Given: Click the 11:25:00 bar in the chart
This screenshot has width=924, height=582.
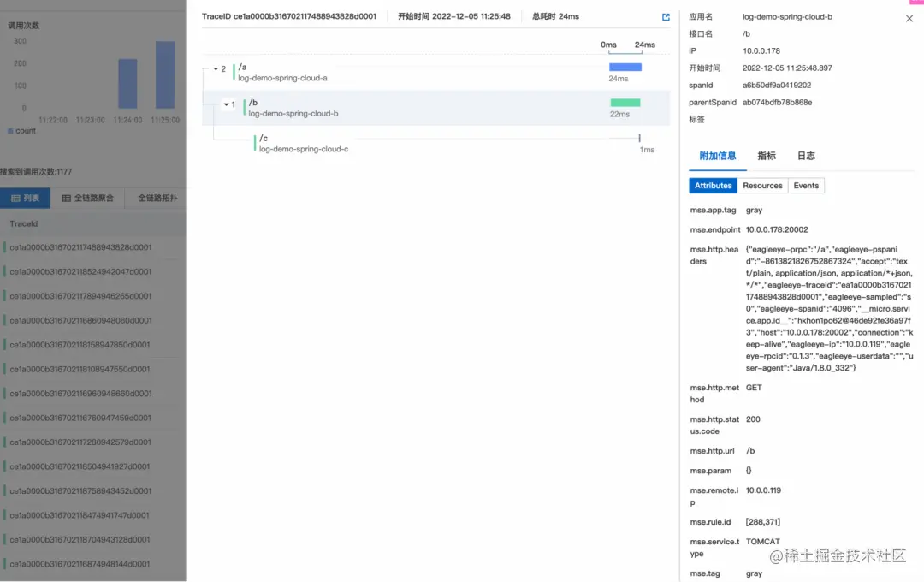Looking at the screenshot, I should (x=165, y=74).
